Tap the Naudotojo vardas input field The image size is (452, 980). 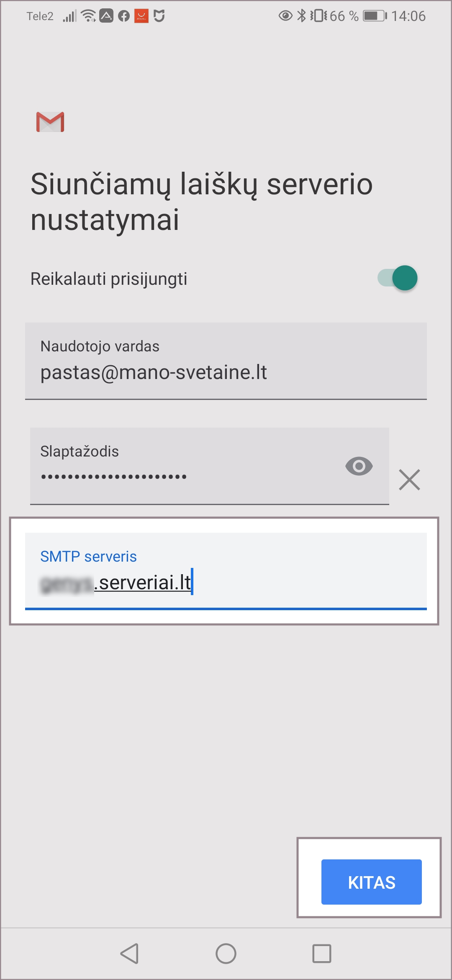click(x=226, y=361)
